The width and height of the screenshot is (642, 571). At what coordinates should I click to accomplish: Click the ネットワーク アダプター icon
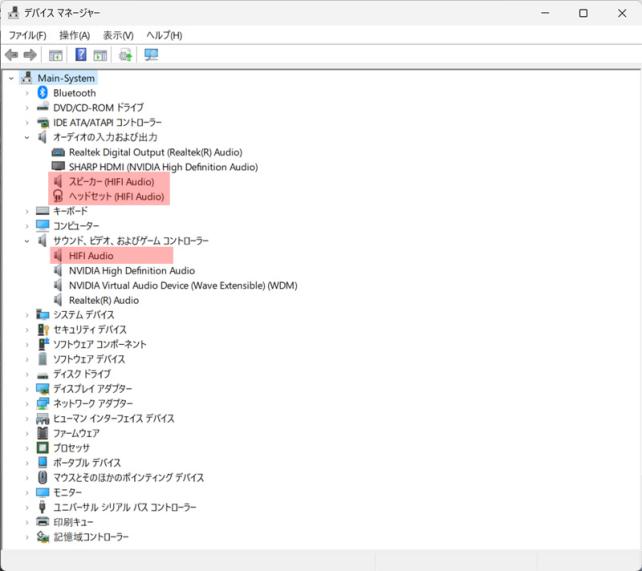(x=43, y=404)
